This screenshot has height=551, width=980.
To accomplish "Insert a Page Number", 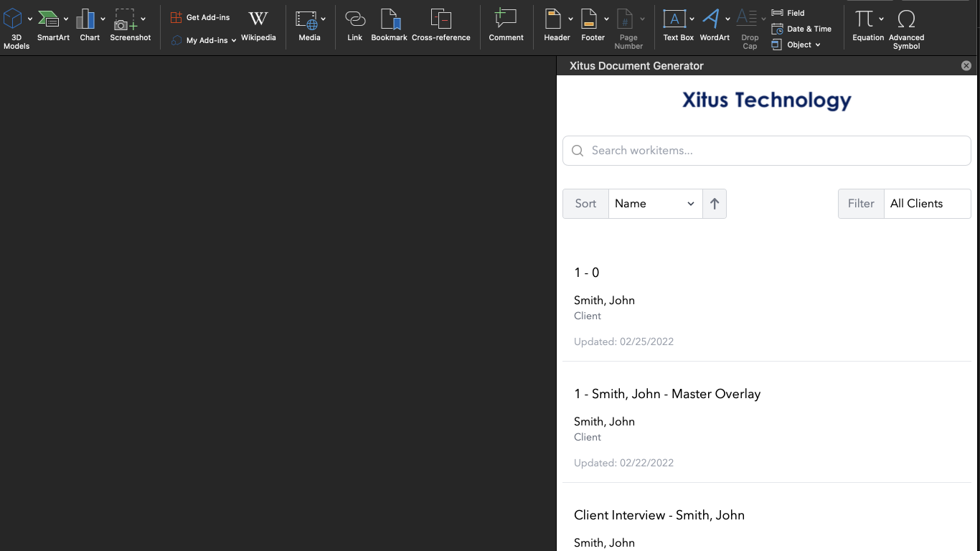I will click(x=628, y=29).
